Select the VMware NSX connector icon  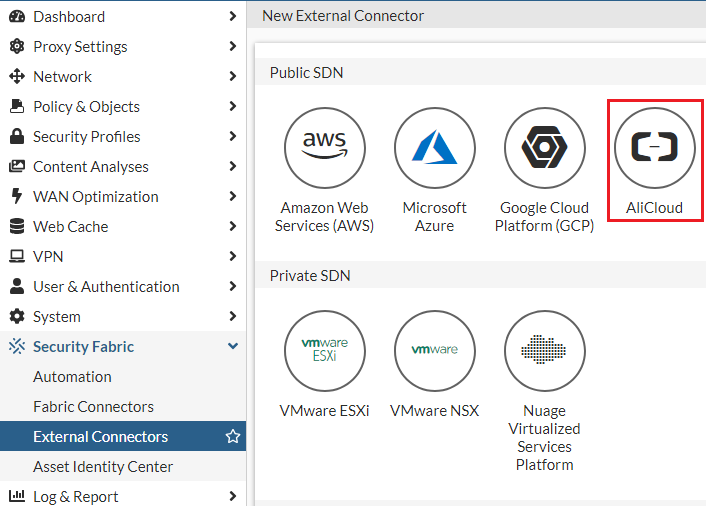(435, 350)
